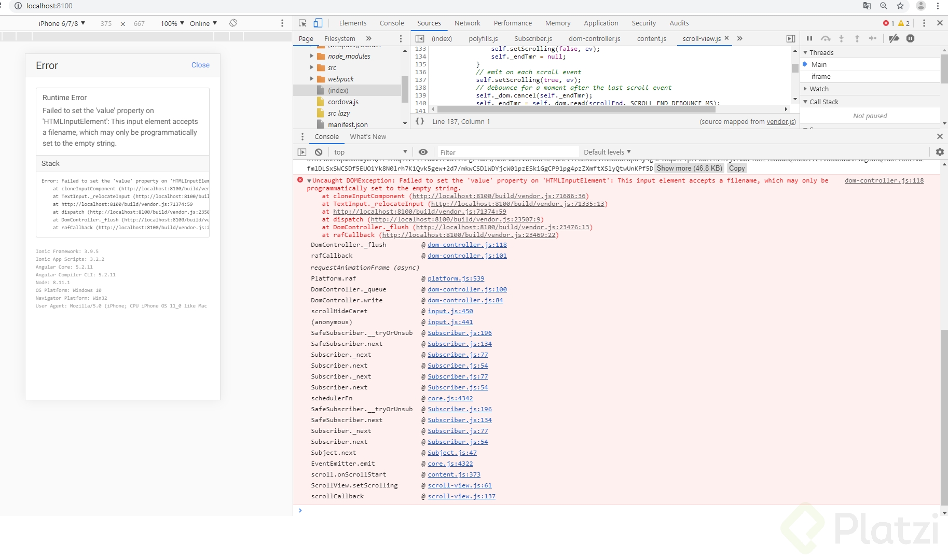Clear the console with the clear icon
This screenshot has width=948, height=560.
(319, 152)
